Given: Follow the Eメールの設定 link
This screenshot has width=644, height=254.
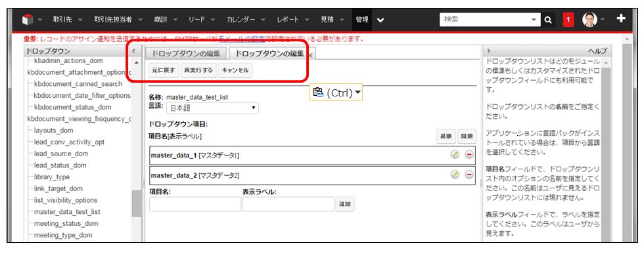Looking at the screenshot, I should click(242, 39).
